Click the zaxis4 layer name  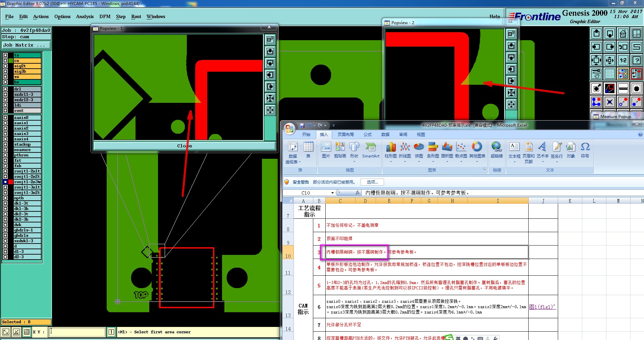27,139
